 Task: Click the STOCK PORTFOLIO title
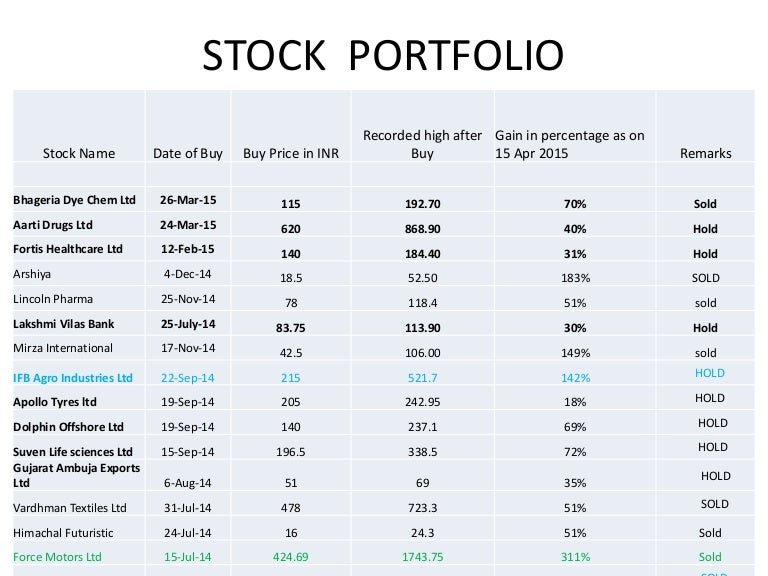click(383, 56)
